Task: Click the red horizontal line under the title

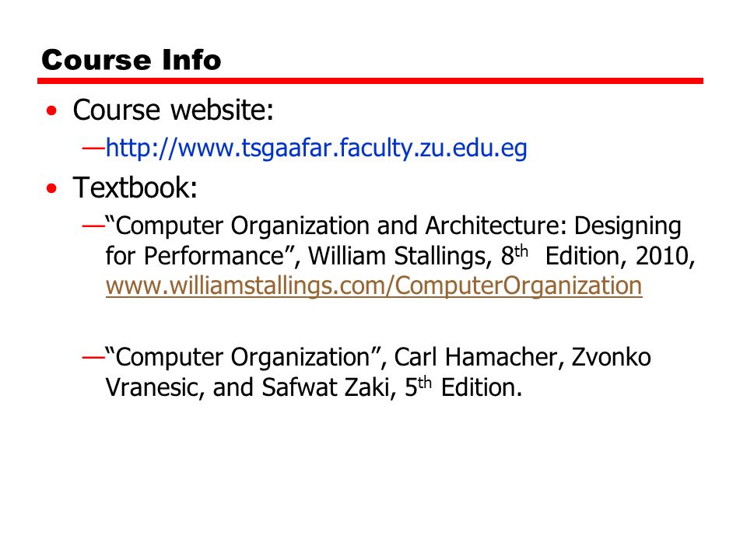Action: [370, 82]
